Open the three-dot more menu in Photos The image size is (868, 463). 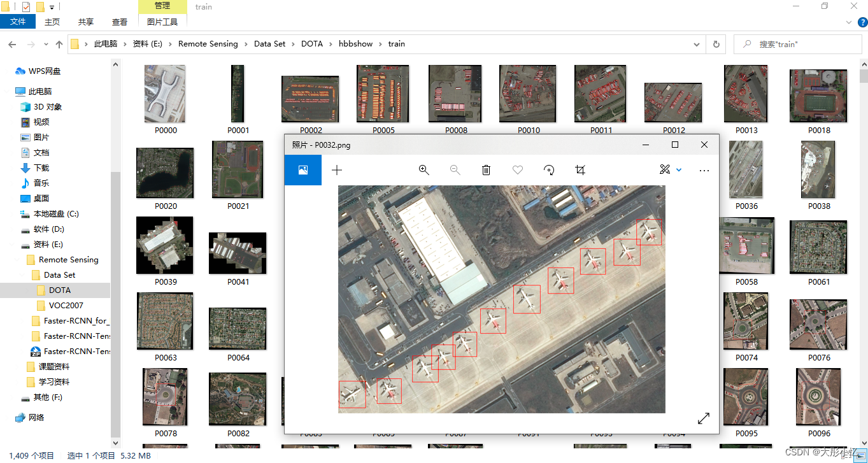tap(704, 170)
